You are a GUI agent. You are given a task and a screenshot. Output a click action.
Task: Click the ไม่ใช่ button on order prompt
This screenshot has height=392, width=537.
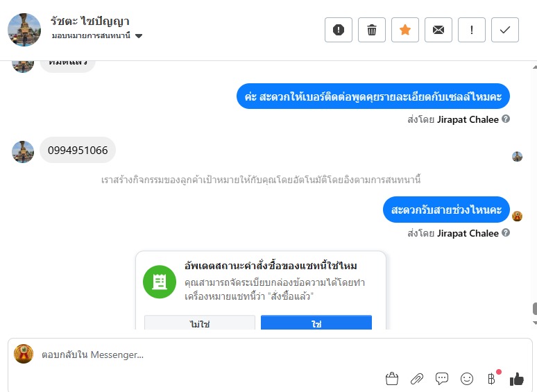[x=200, y=323]
